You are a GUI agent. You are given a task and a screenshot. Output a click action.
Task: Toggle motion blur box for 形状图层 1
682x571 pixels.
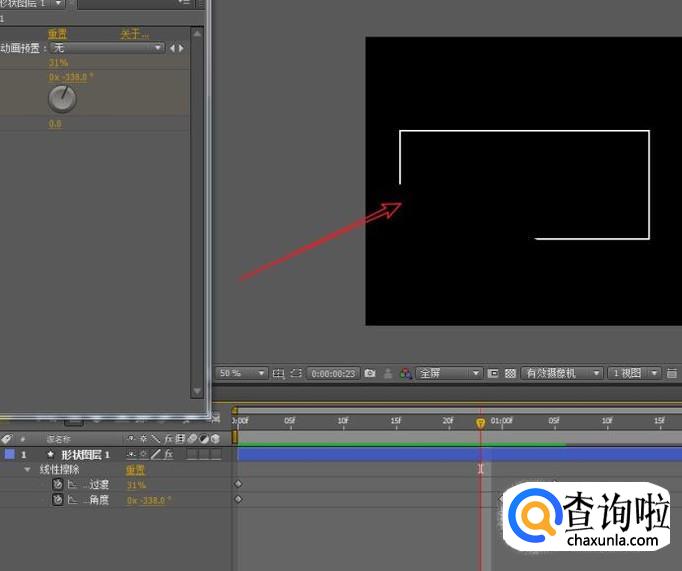click(192, 455)
